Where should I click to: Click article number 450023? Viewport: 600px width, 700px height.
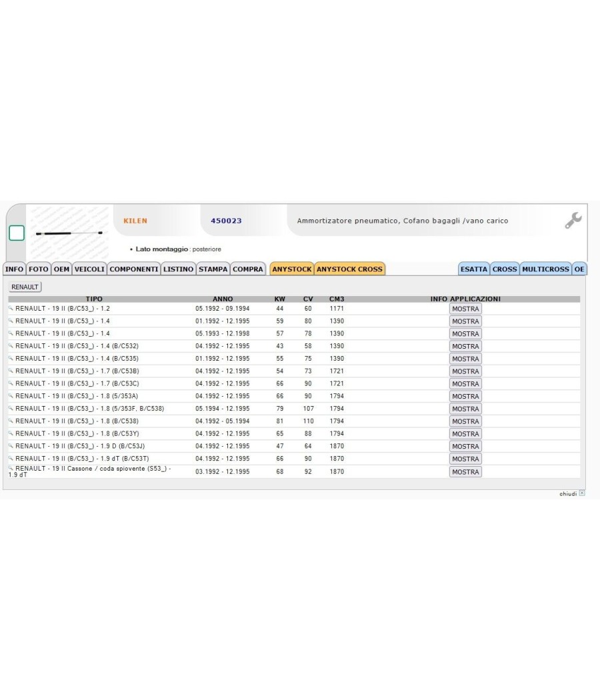[x=227, y=221]
